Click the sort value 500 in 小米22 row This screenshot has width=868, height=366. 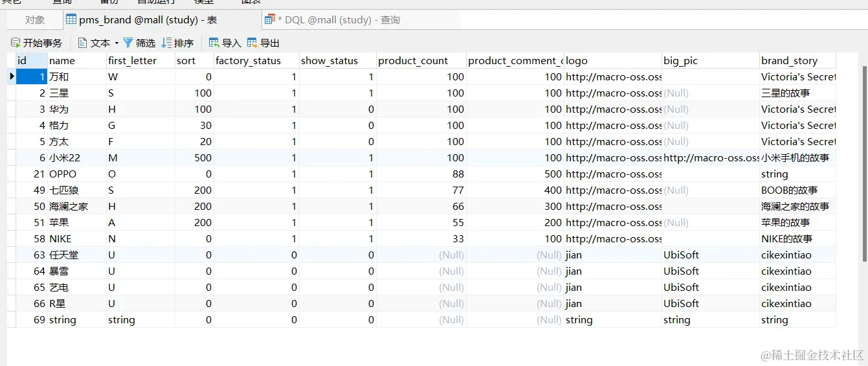194,157
